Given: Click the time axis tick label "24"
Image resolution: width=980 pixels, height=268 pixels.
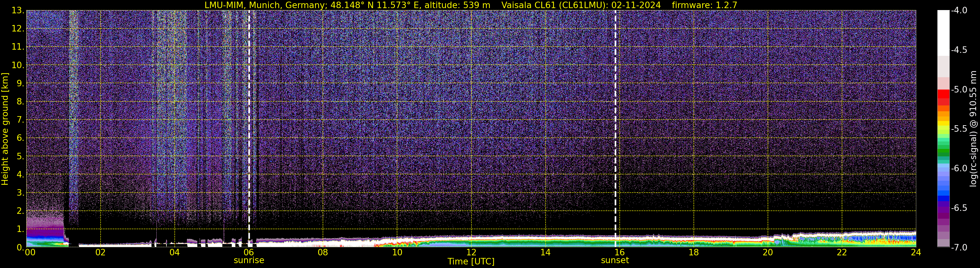Looking at the screenshot, I should click(x=916, y=252).
